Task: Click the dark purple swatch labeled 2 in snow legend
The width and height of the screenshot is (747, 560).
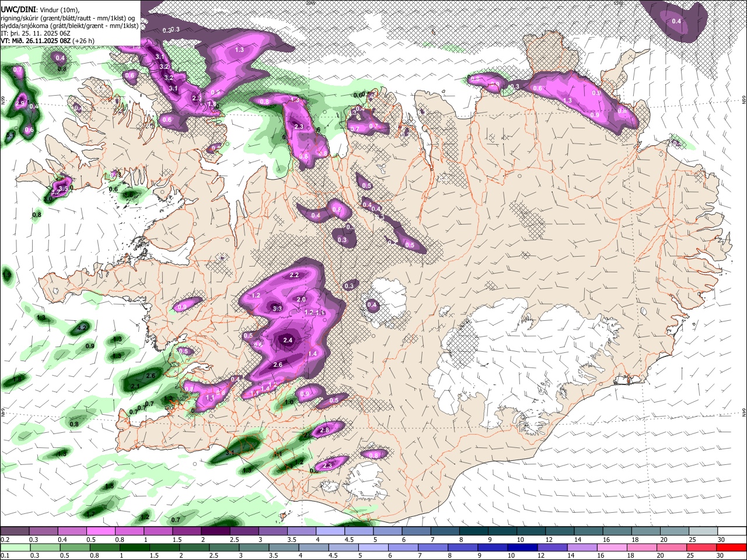Action: pyautogui.click(x=215, y=532)
